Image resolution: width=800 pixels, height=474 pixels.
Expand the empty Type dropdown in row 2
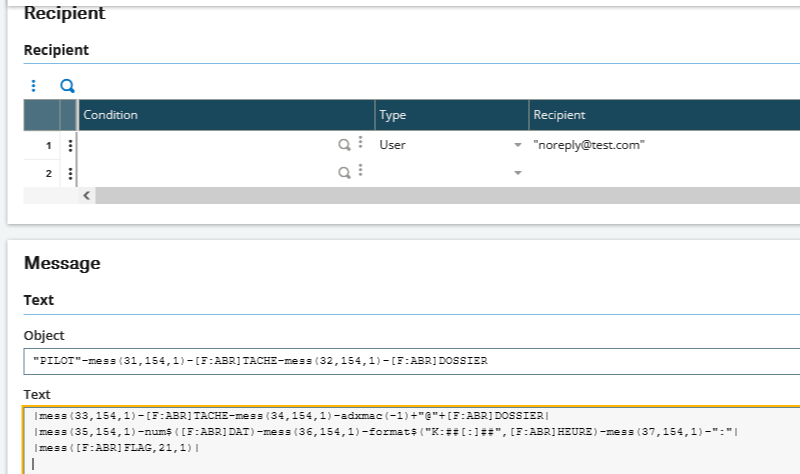point(517,174)
